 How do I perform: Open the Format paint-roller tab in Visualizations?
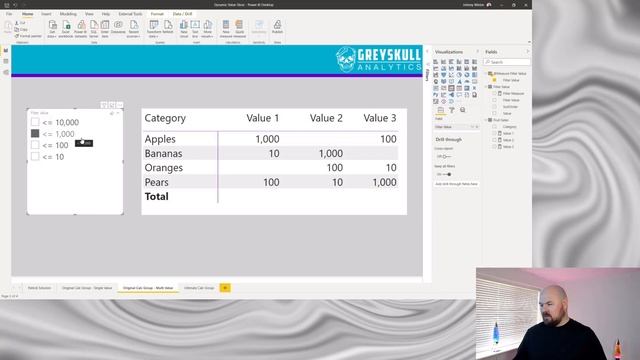pos(451,110)
